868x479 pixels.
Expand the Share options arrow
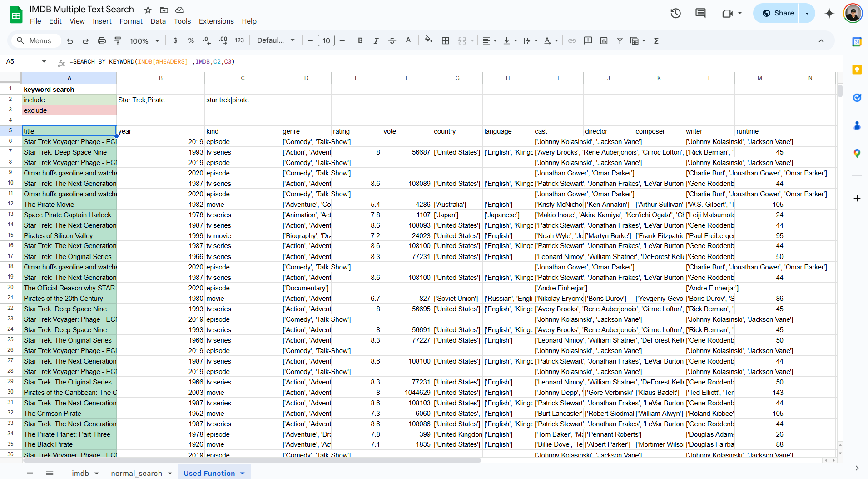coord(807,13)
